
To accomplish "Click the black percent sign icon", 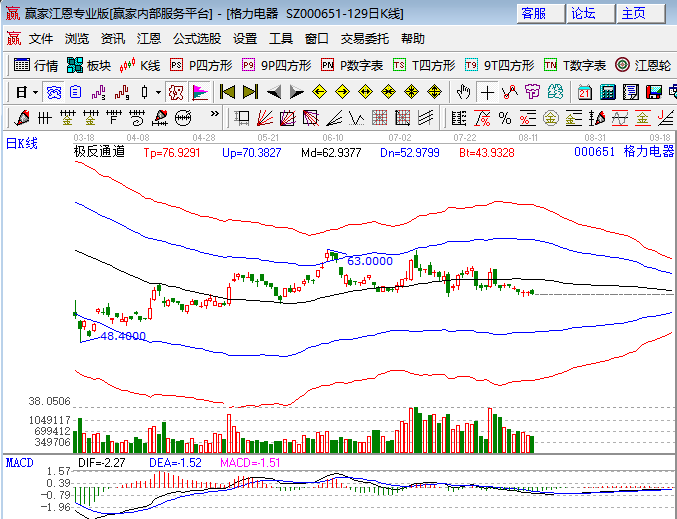I will (x=505, y=118).
